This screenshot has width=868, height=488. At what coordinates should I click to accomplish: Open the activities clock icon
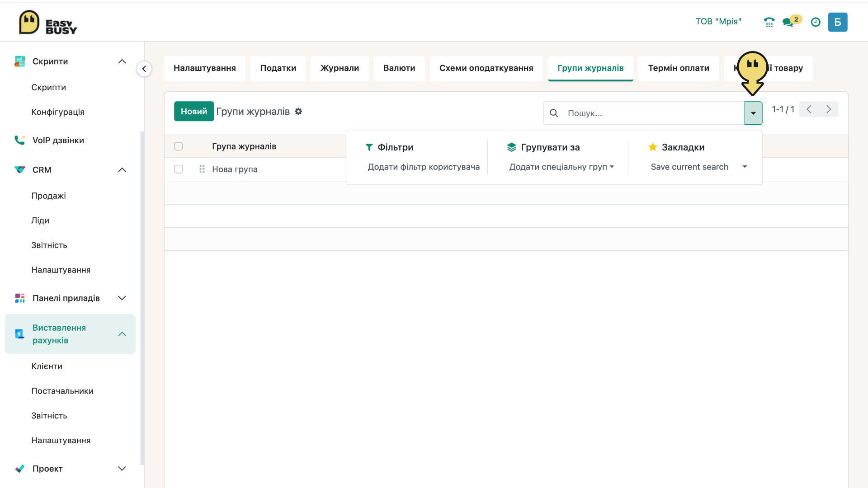[x=816, y=22]
